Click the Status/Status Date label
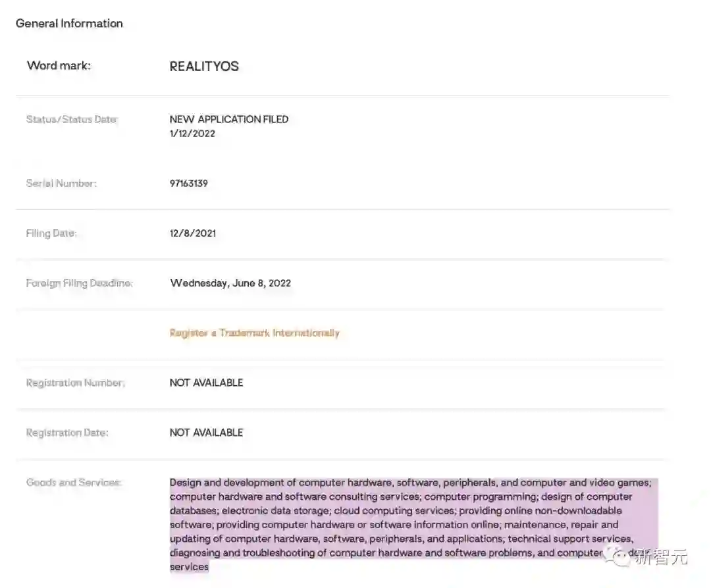 click(72, 119)
